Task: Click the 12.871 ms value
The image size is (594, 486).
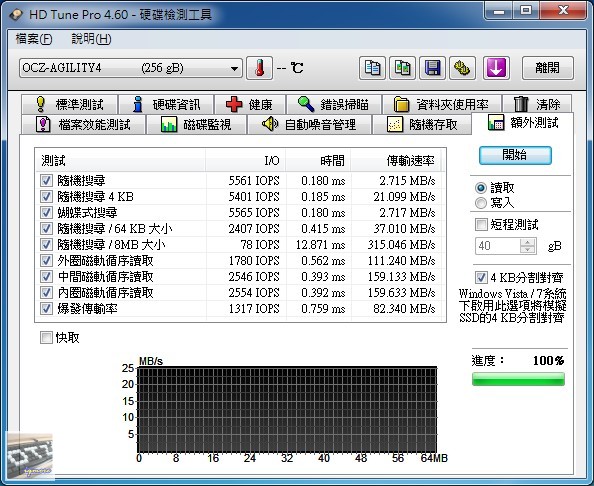Action: tap(320, 245)
